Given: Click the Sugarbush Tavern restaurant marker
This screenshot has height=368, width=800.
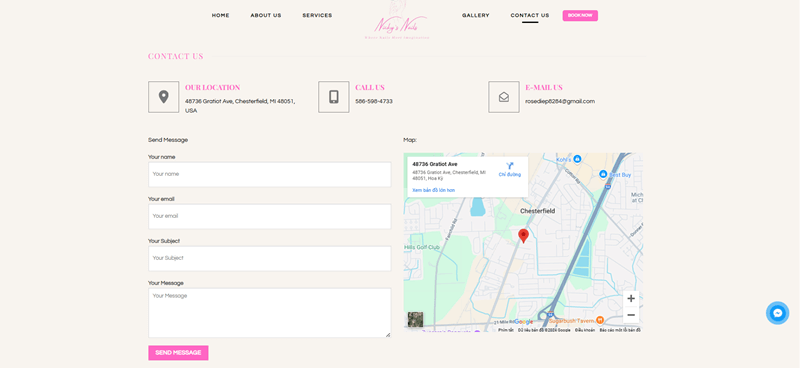Looking at the screenshot, I should pyautogui.click(x=600, y=320).
